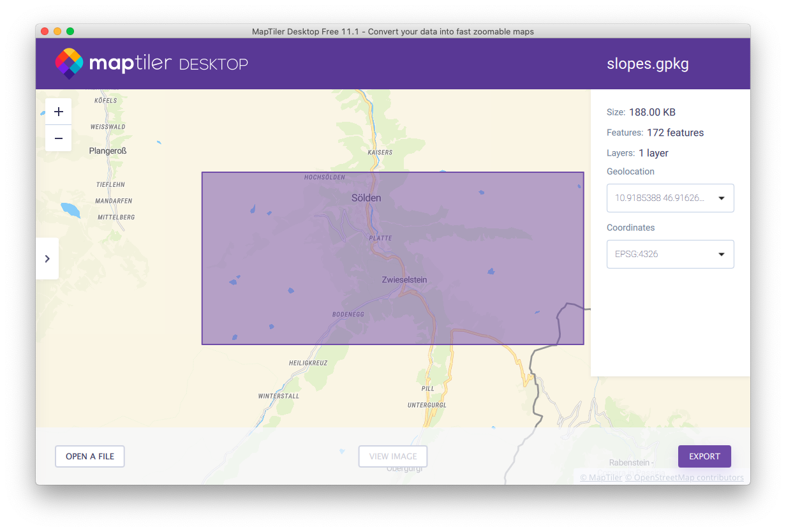Click the 172 features info text

[675, 133]
